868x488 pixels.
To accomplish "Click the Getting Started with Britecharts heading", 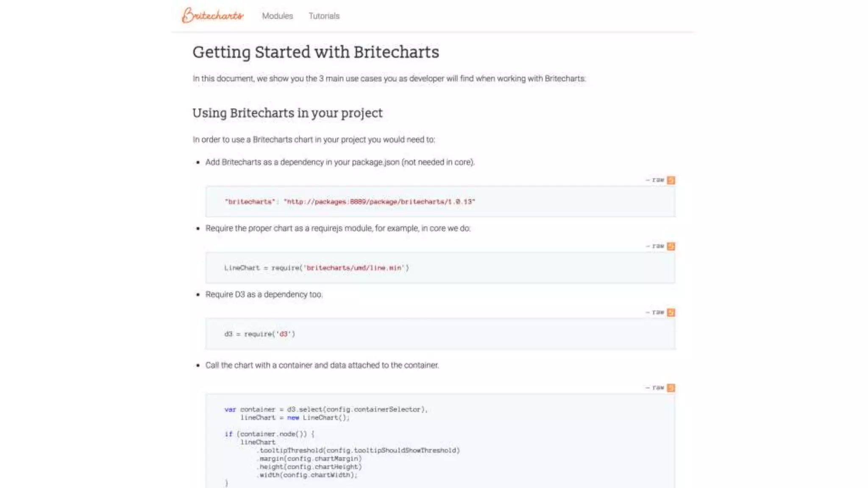I will click(316, 53).
